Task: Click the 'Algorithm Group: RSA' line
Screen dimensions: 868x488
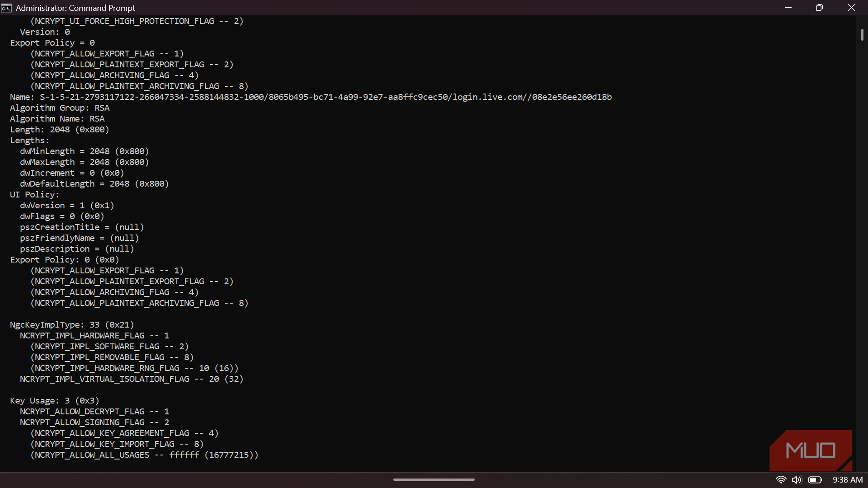Action: pyautogui.click(x=60, y=108)
